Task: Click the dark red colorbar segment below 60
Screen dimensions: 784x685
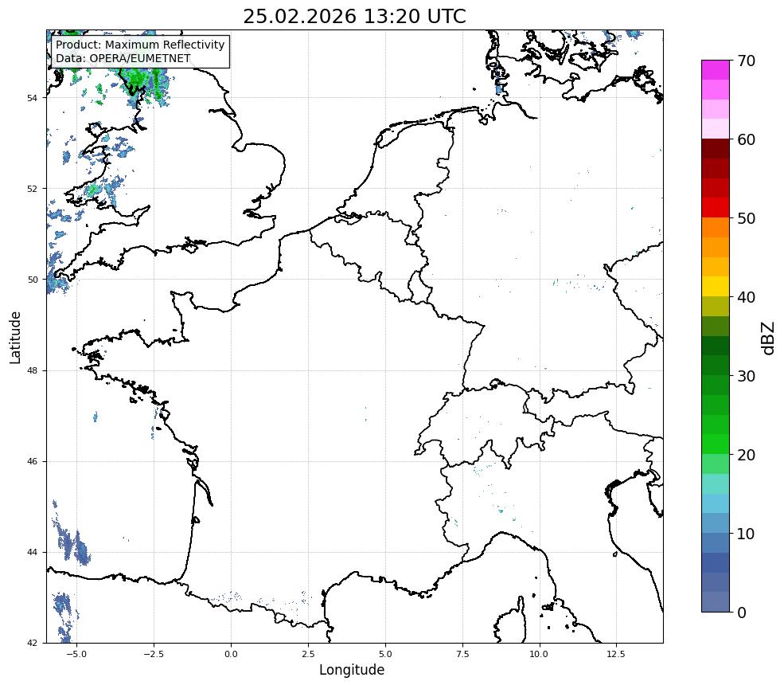Action: tap(716, 149)
